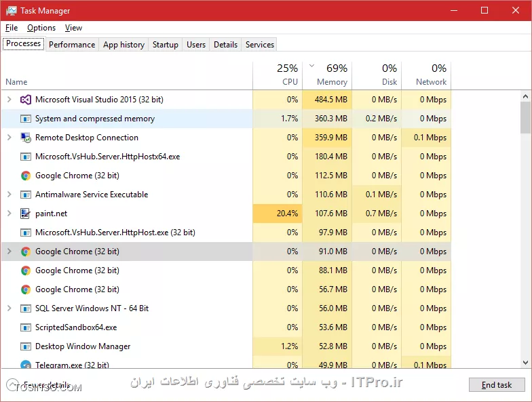Image resolution: width=532 pixels, height=402 pixels.
Task: Expand SQL Server Windows NT group
Action: [9, 308]
